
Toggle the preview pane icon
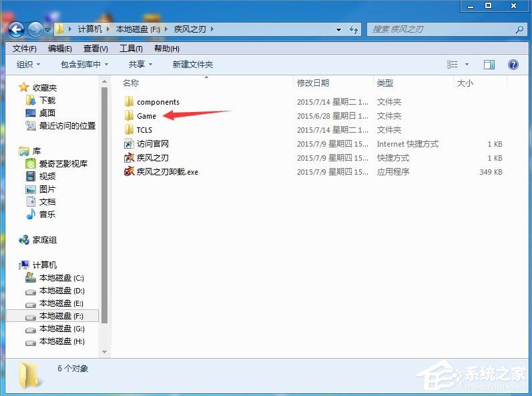pos(489,65)
